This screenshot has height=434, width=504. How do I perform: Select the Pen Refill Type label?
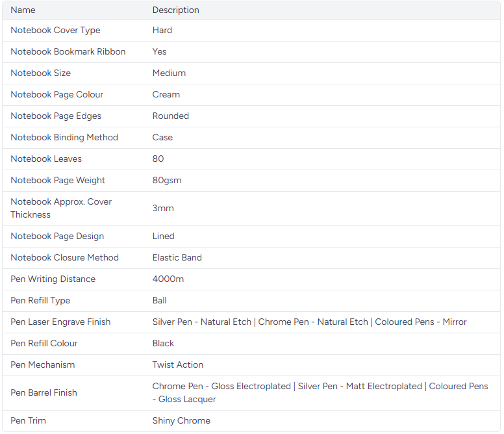(40, 301)
